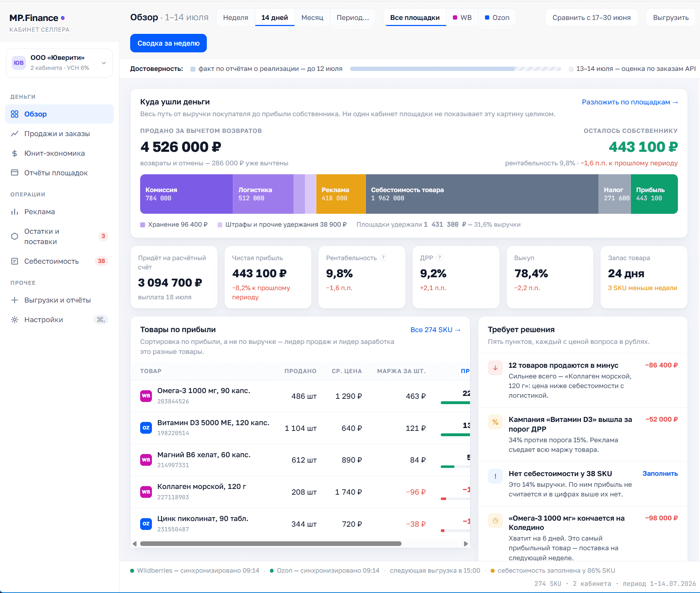Click the orange Реклама segment of cost bar
Viewport: 700px width, 593px height.
point(341,194)
